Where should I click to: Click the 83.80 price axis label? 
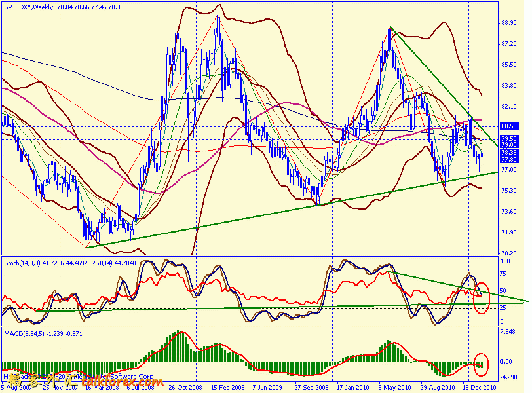click(508, 86)
